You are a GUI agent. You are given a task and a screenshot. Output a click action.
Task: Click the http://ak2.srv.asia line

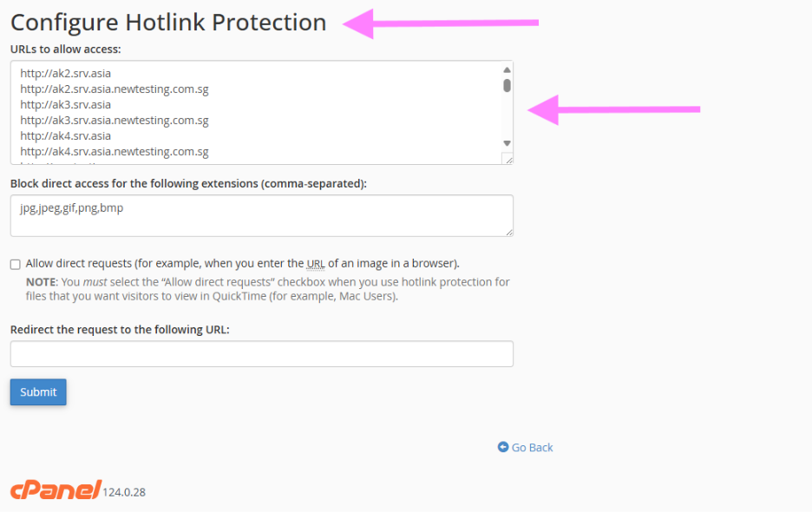click(x=66, y=73)
